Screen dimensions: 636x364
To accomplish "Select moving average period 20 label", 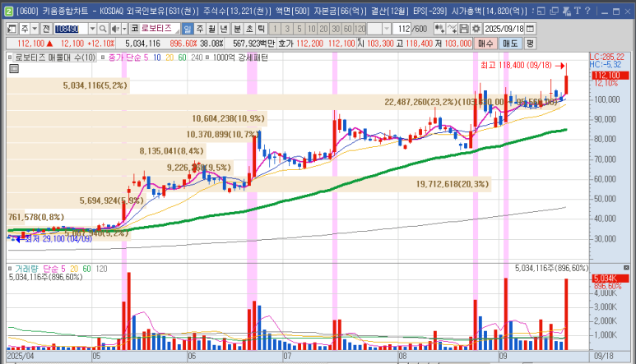I will tap(169, 58).
